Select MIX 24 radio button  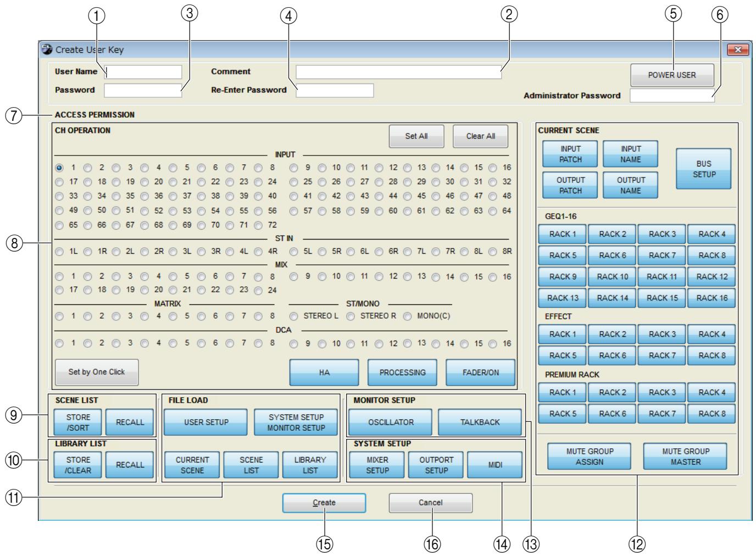click(x=258, y=290)
